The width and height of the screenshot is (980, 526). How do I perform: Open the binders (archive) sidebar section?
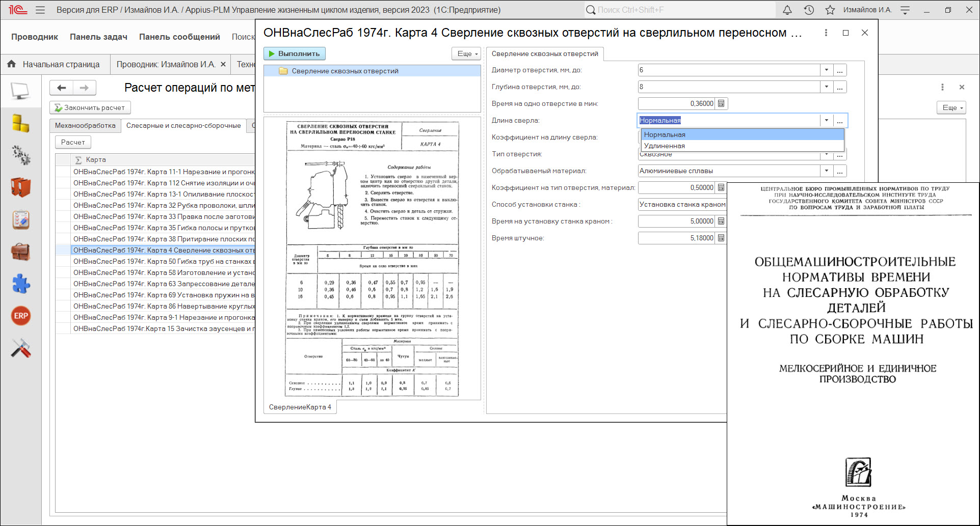pyautogui.click(x=20, y=188)
